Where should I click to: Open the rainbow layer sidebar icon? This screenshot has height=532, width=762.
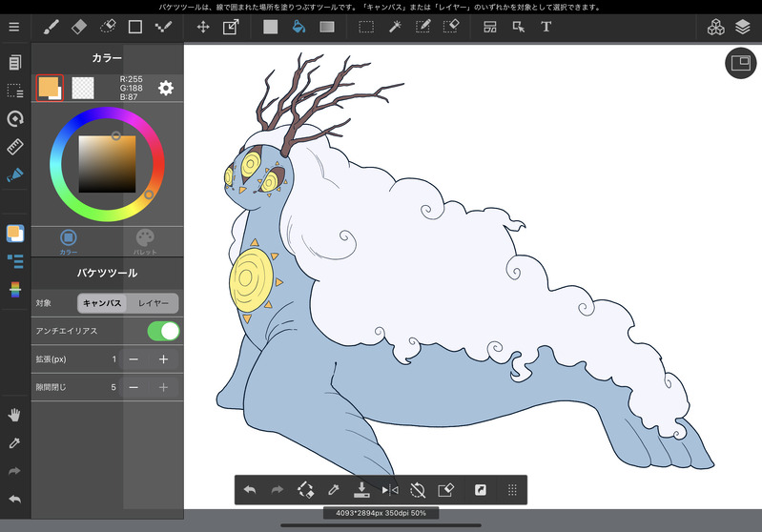tap(15, 290)
